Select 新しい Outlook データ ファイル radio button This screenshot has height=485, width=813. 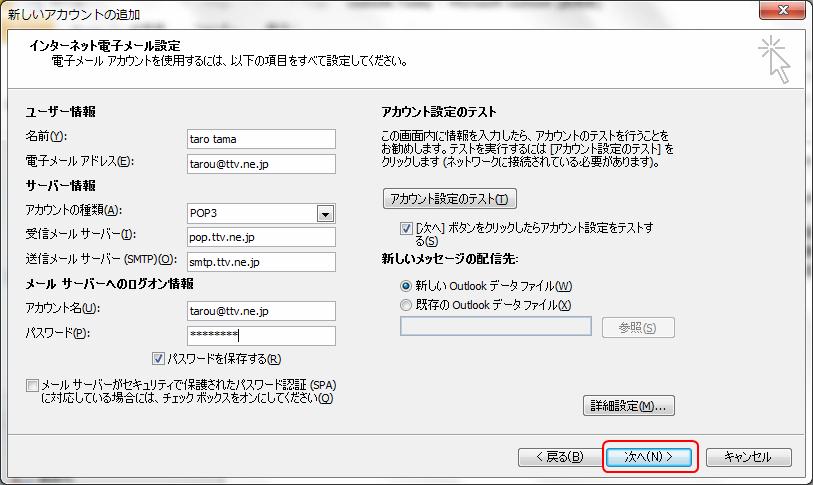tap(405, 286)
